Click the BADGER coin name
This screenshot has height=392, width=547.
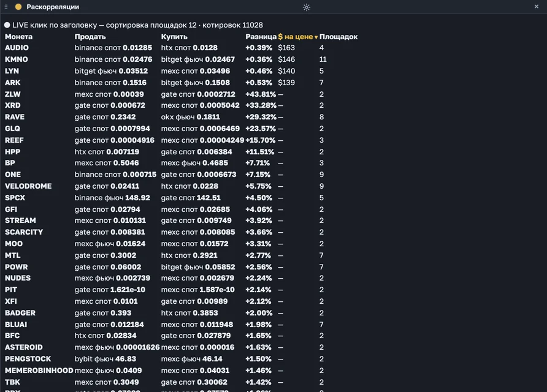(20, 313)
